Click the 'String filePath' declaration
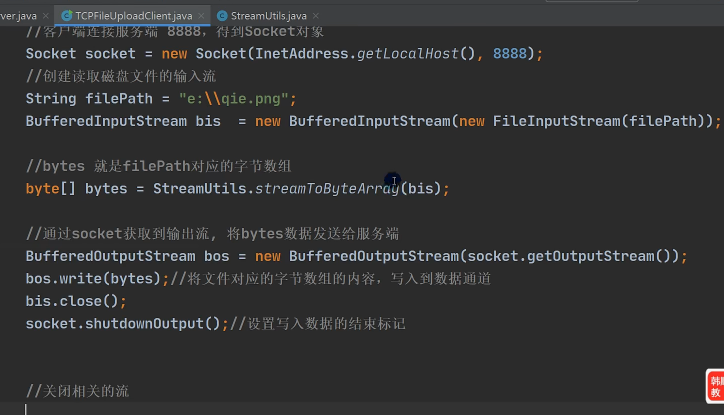The image size is (724, 415). click(x=89, y=99)
